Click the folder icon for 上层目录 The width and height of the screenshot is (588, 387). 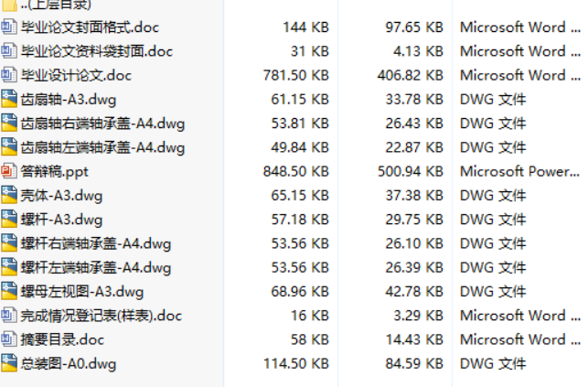point(9,5)
